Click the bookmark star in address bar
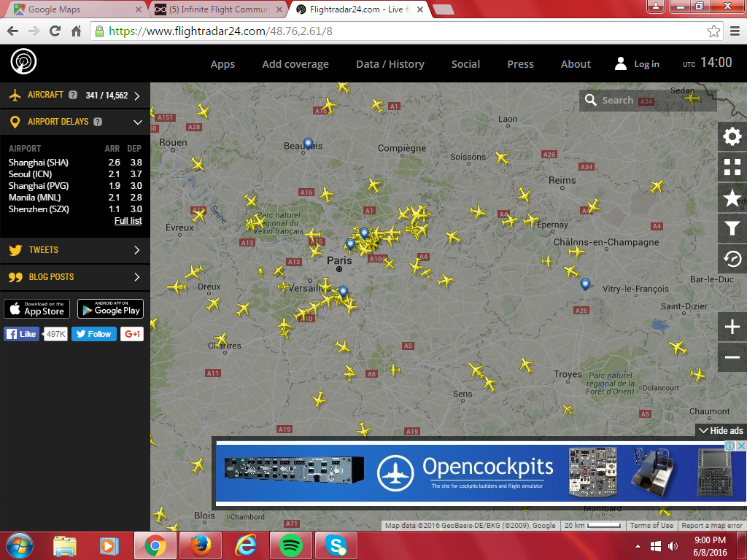This screenshot has height=560, width=747. [x=713, y=31]
